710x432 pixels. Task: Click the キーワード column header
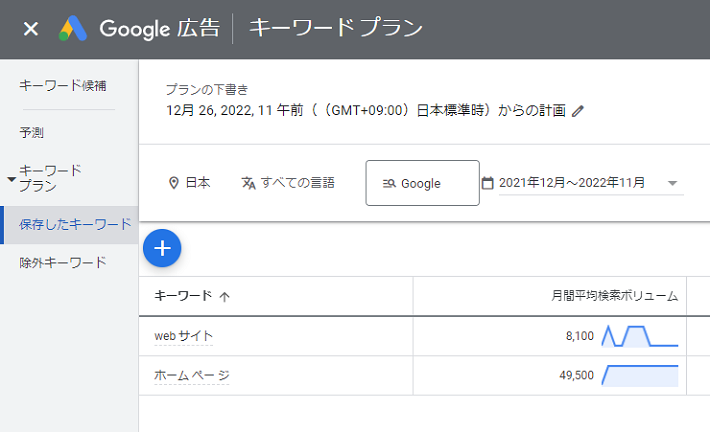coord(183,296)
